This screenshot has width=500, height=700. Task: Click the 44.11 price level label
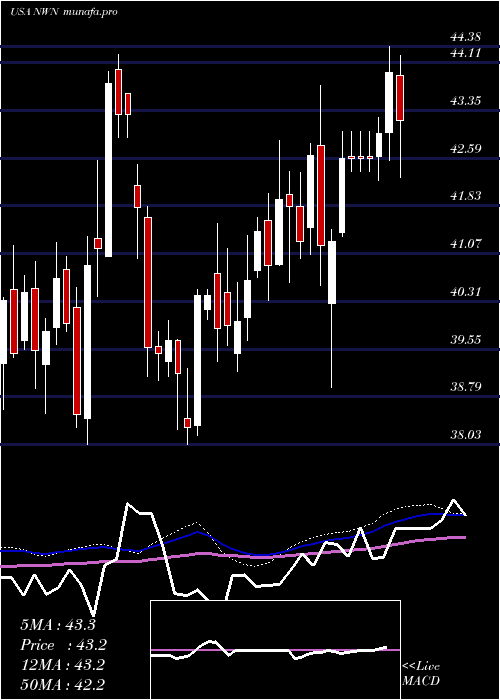(466, 53)
